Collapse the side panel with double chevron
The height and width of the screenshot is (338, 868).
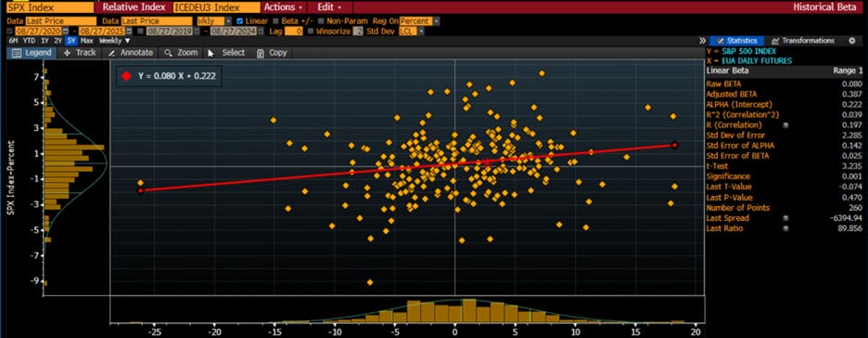click(x=703, y=41)
